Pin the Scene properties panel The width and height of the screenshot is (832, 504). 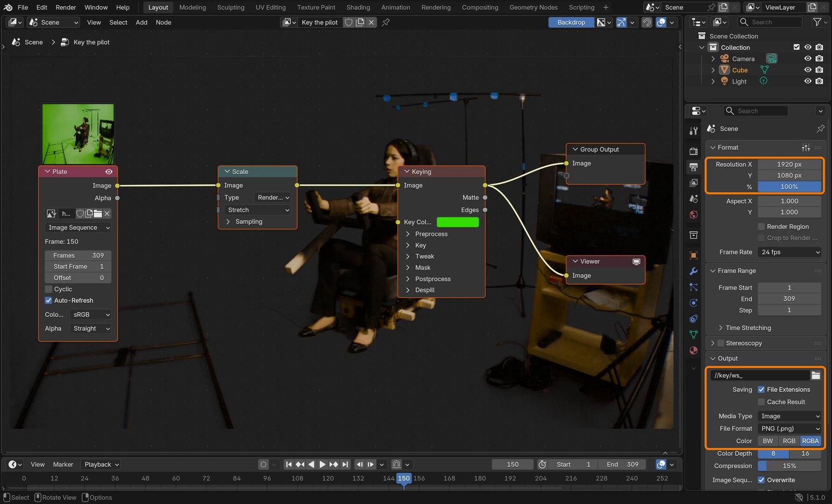click(x=821, y=128)
